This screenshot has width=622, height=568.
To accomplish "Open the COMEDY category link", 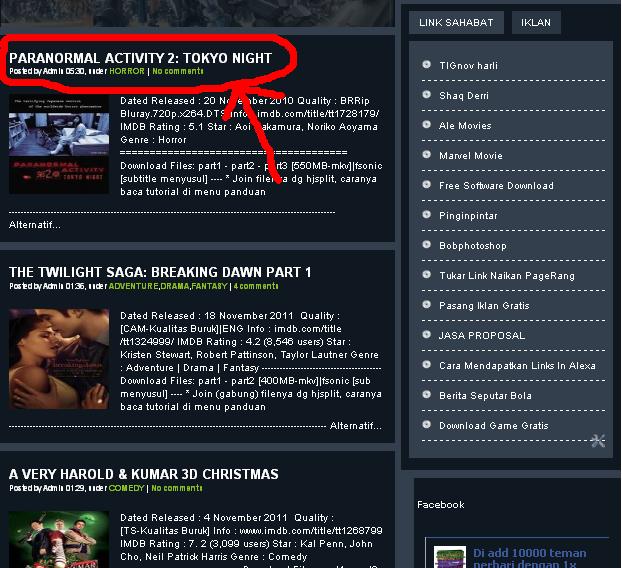I will [127, 488].
